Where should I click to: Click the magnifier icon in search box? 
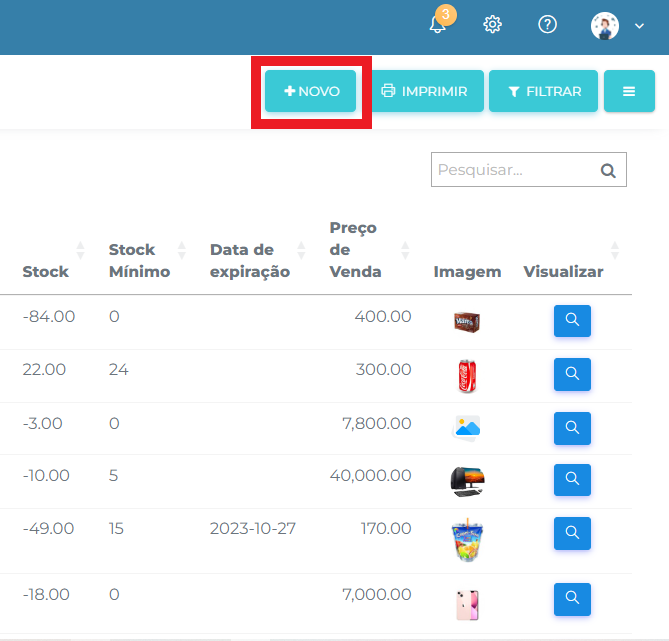click(x=607, y=170)
